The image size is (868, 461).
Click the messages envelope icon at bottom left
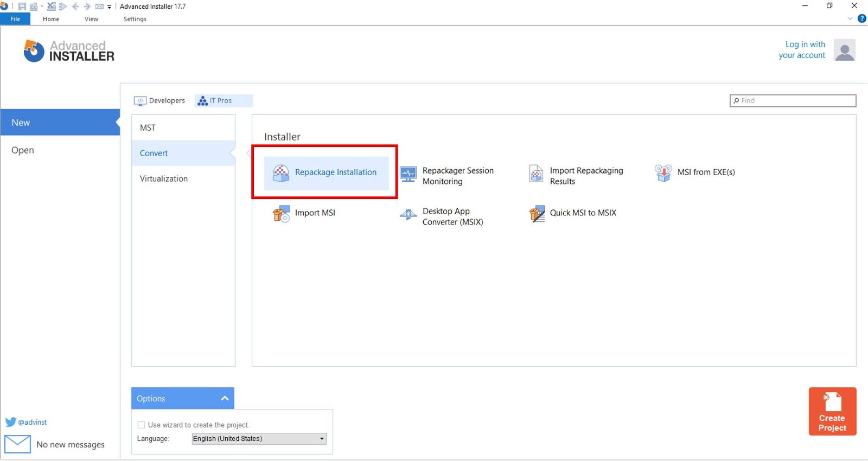coord(17,444)
